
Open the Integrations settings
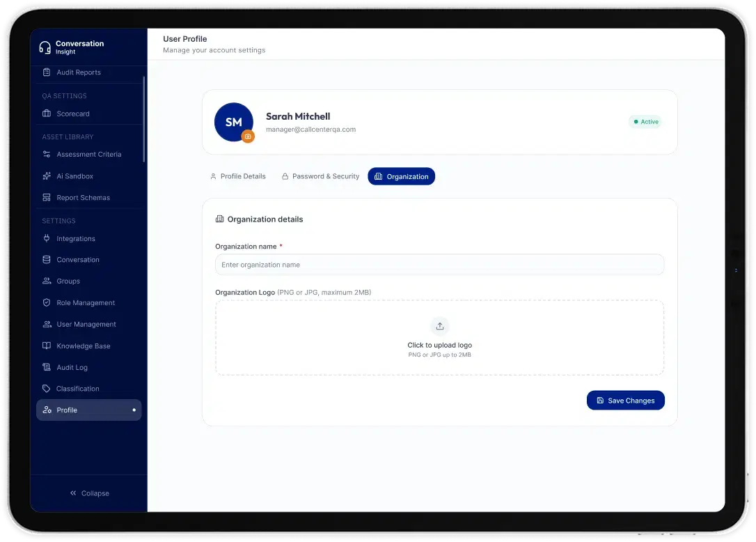[x=88, y=238]
